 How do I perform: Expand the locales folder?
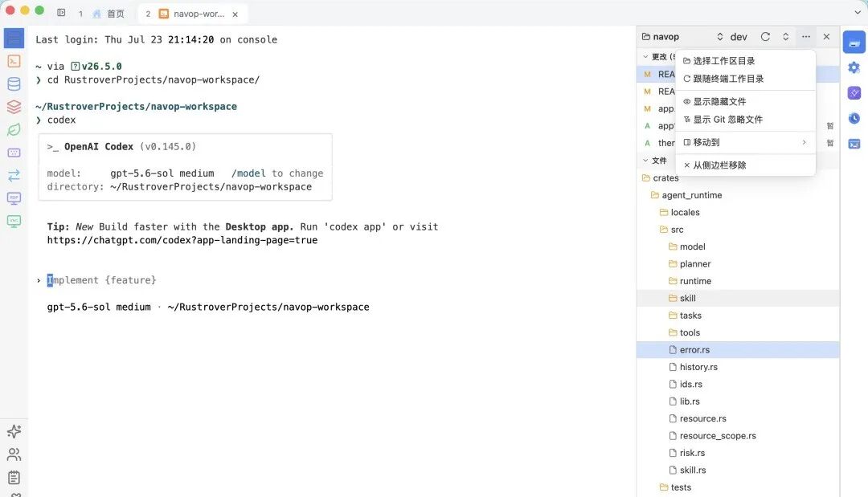coord(738,212)
